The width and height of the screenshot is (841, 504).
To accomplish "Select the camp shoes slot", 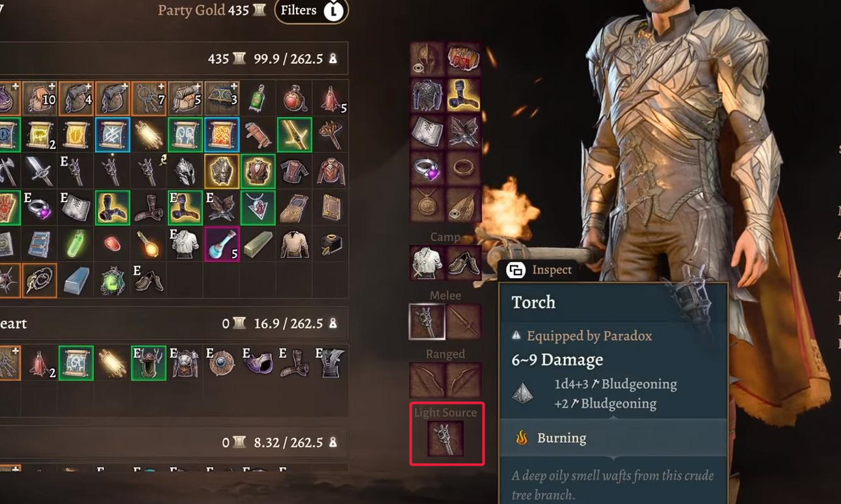I will click(464, 263).
